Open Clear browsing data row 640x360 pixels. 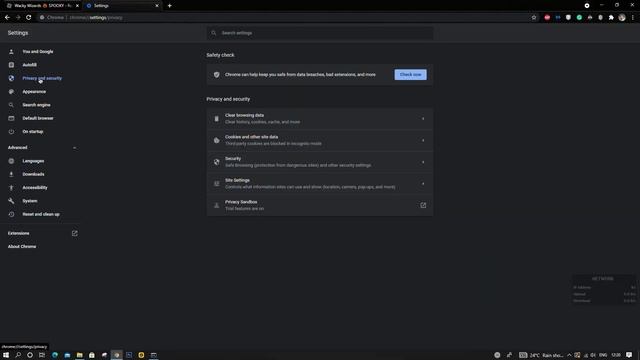pos(320,119)
